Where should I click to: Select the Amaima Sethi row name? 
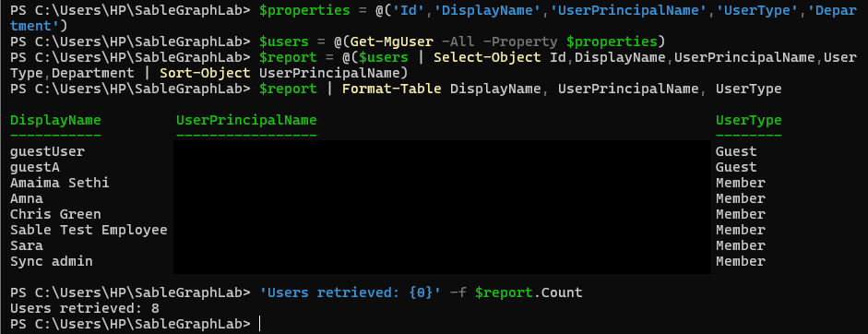(x=60, y=183)
